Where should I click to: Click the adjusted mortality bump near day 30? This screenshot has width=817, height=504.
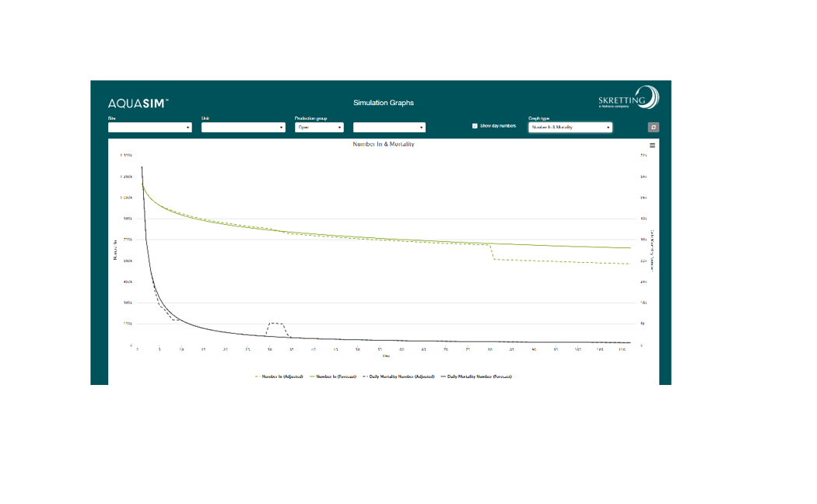(x=275, y=323)
